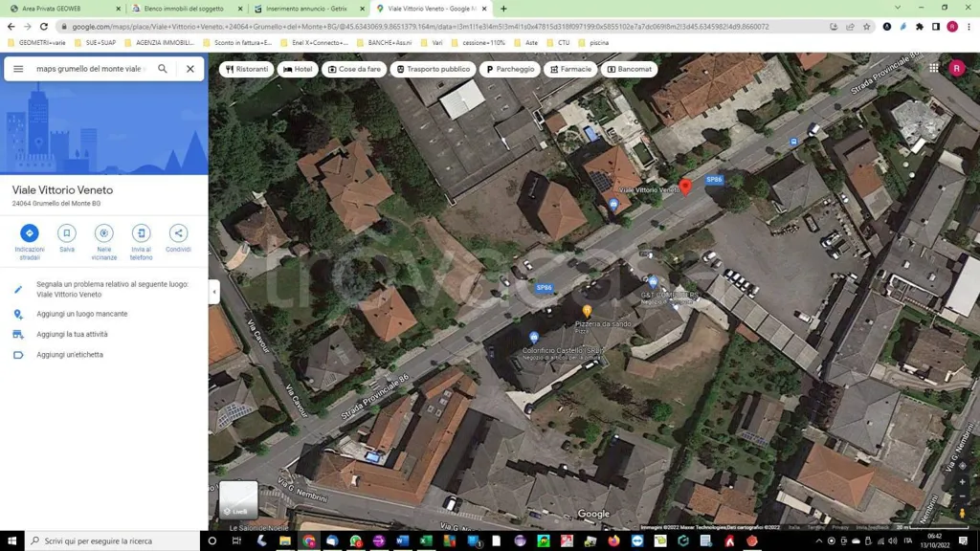Zoom out with the map minus button
Screen dimensions: 980x551
[962, 496]
